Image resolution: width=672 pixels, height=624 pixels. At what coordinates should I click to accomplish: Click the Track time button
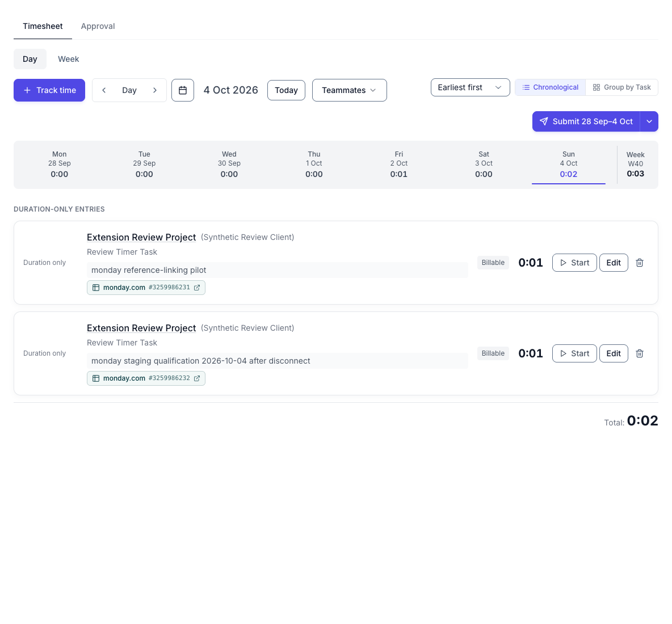(x=49, y=90)
